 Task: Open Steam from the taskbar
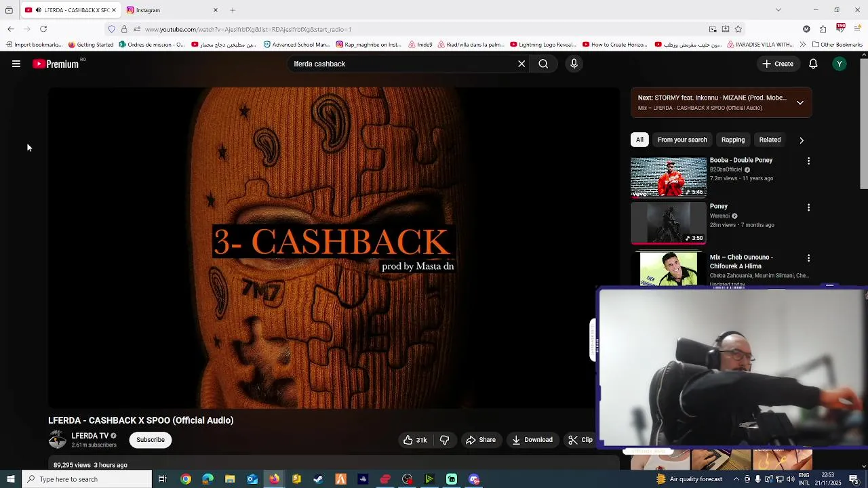(x=318, y=479)
